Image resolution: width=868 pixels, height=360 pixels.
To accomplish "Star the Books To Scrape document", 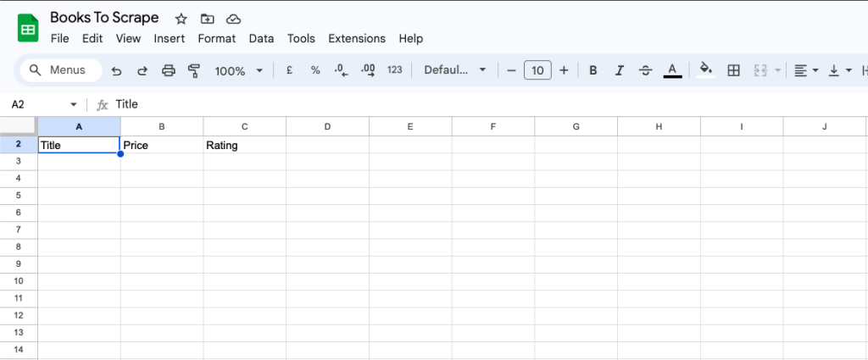I will pyautogui.click(x=181, y=19).
